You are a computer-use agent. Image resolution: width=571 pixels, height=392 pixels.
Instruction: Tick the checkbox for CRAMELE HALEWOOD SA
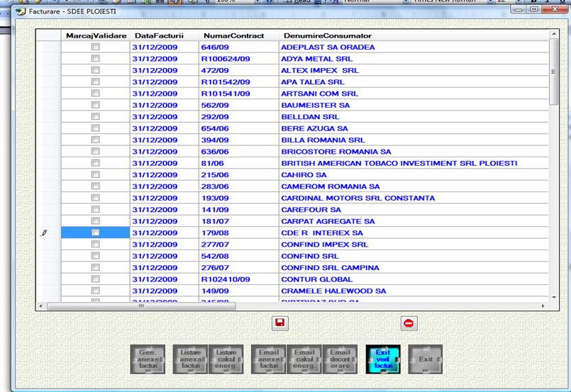point(96,291)
